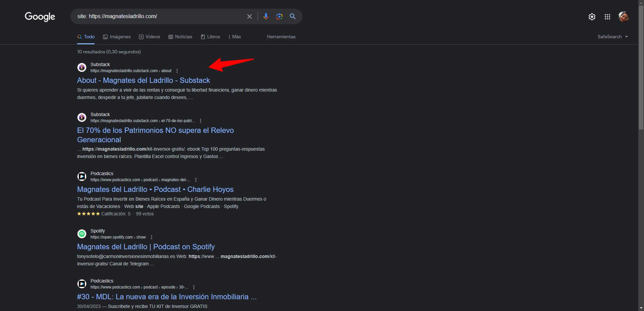Open Magnates del Ladrillo Podcast Charlie Hoyos
This screenshot has width=644, height=311.
tap(155, 190)
